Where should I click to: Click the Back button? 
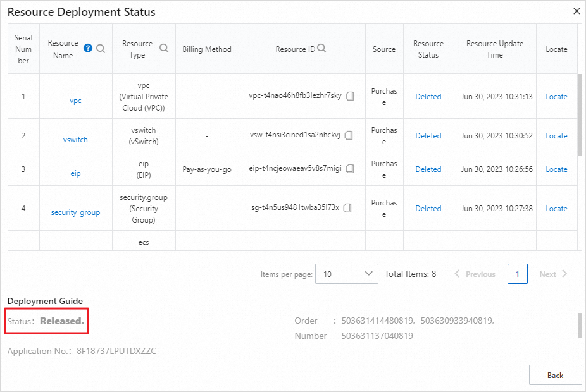(555, 375)
